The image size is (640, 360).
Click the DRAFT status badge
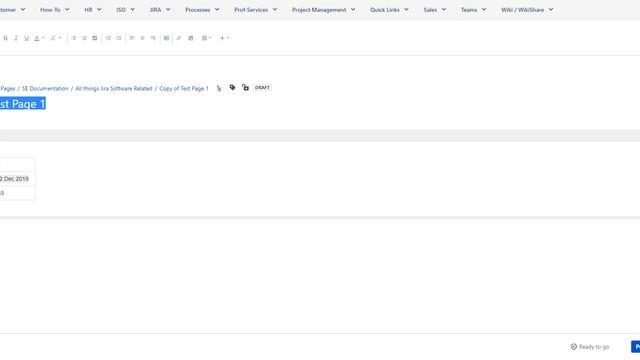point(262,88)
